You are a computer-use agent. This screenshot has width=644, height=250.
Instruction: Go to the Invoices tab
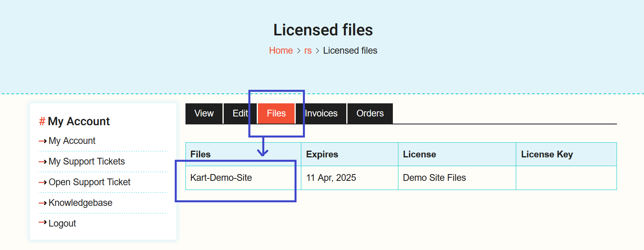click(x=321, y=114)
